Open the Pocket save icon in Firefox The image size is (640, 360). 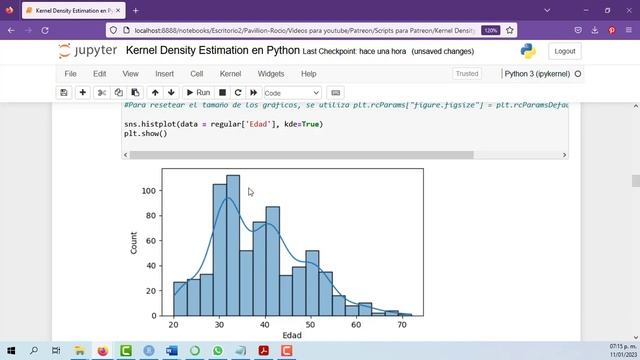click(578, 30)
